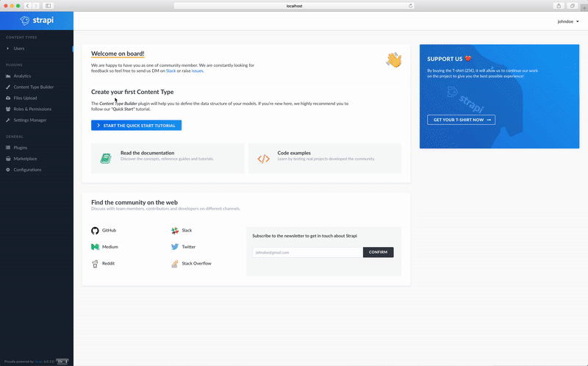Click Get Your T-Shirt Now button
This screenshot has height=366, width=588.
coord(462,120)
